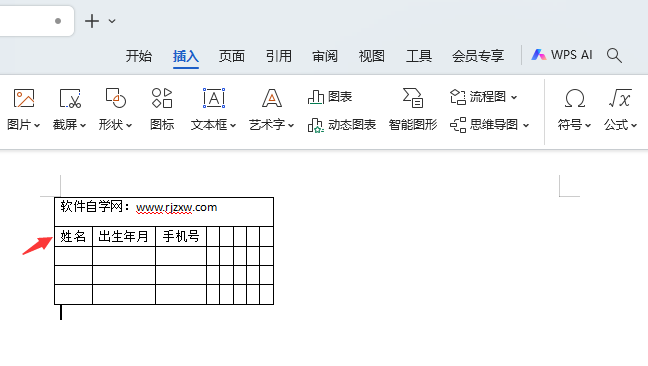
Task: Open the new-tab dropdown chevron
Action: click(112, 21)
